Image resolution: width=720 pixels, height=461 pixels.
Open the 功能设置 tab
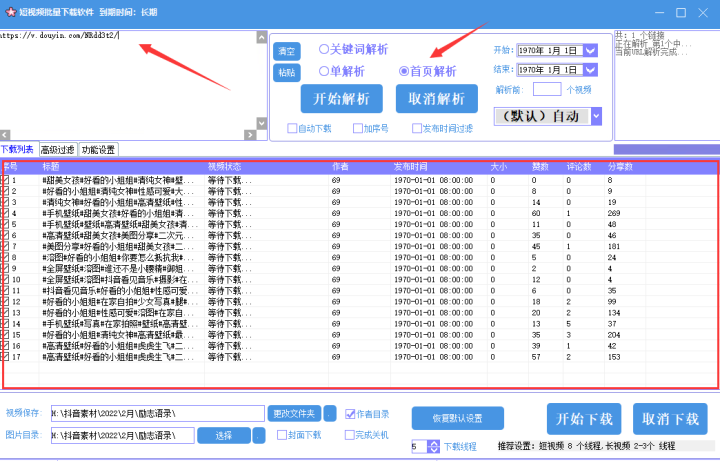click(99, 149)
